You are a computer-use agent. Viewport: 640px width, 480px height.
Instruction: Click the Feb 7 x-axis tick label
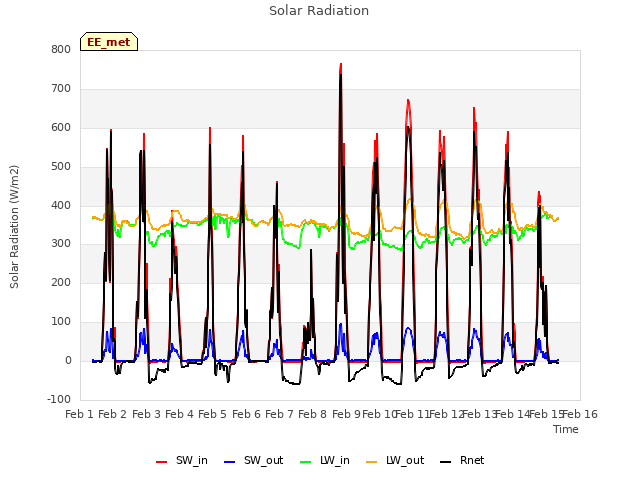[x=279, y=415]
